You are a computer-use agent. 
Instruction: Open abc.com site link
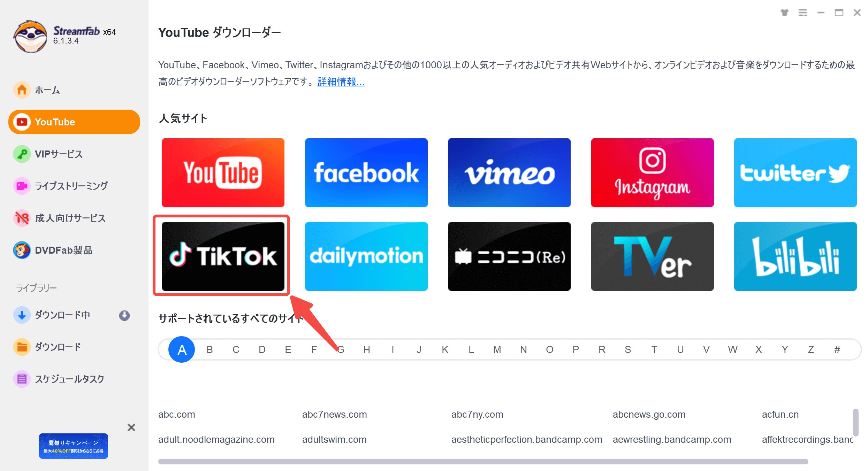[x=177, y=415]
